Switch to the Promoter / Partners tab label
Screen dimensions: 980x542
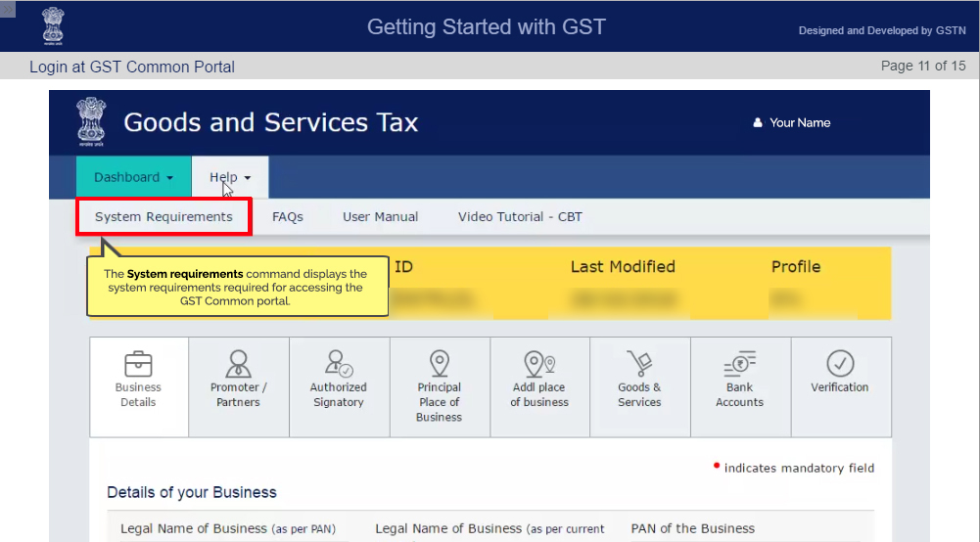coord(238,394)
